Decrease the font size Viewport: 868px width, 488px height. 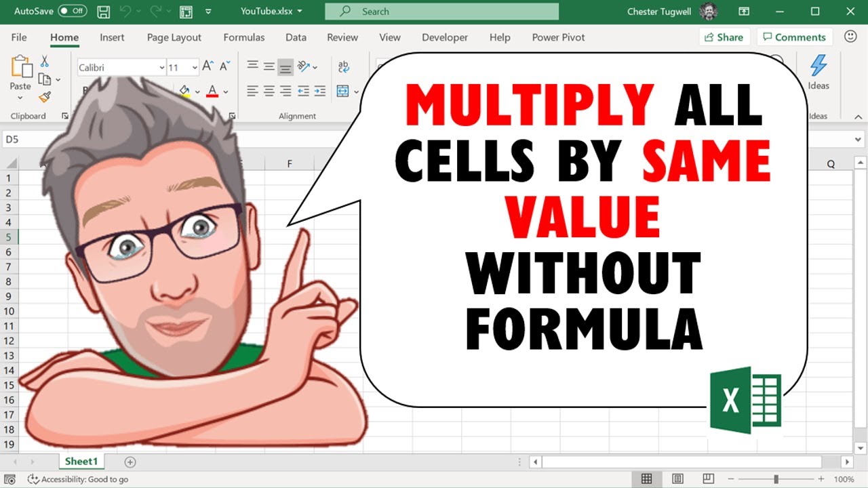point(225,66)
